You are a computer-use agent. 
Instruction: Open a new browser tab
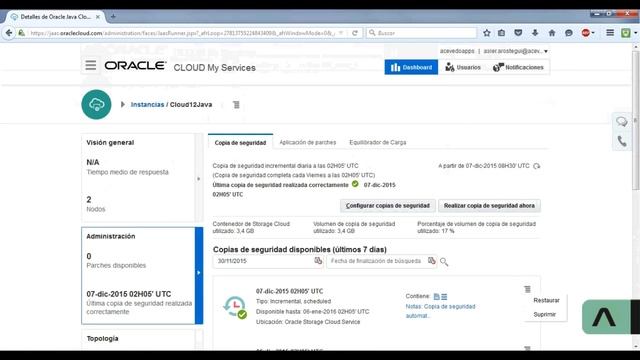point(113,17)
